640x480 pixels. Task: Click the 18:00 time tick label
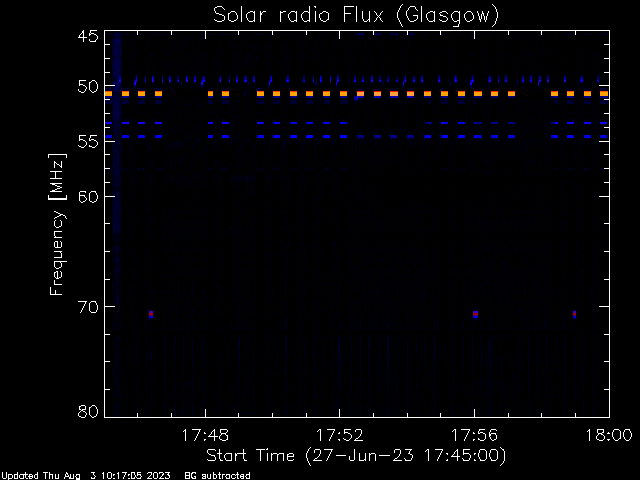(609, 436)
